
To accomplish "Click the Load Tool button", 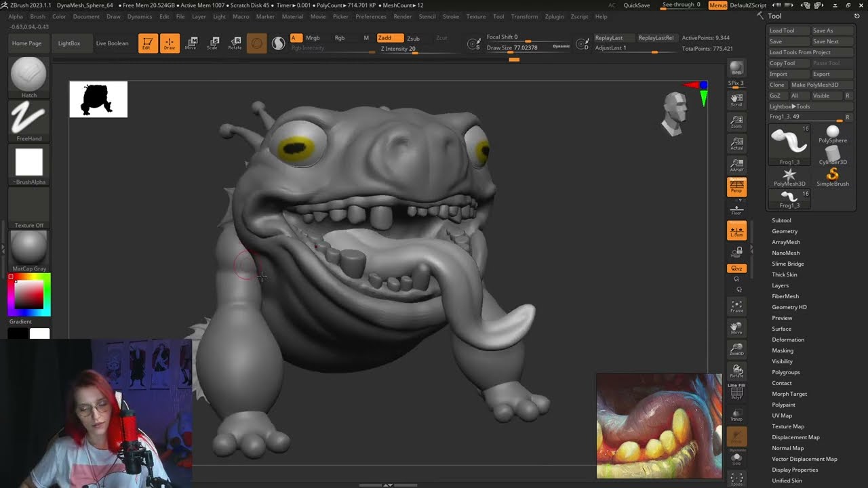I will click(x=789, y=30).
